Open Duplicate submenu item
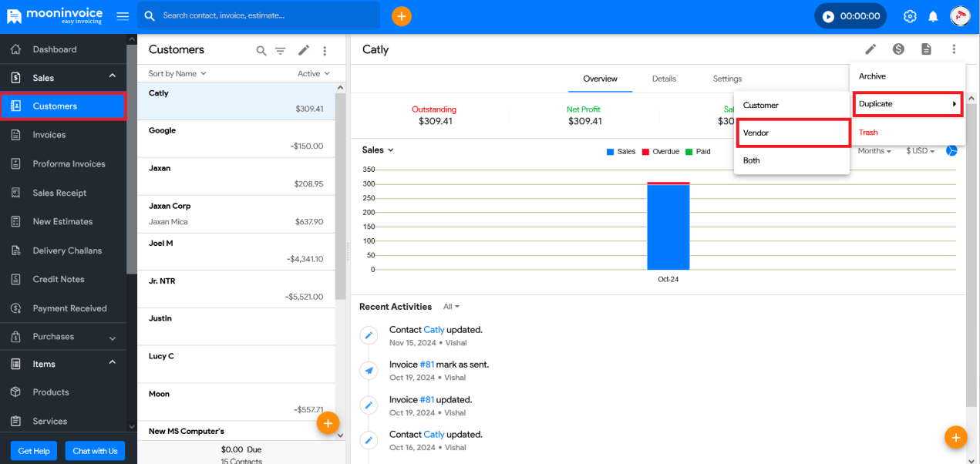This screenshot has height=464, width=980. (908, 104)
